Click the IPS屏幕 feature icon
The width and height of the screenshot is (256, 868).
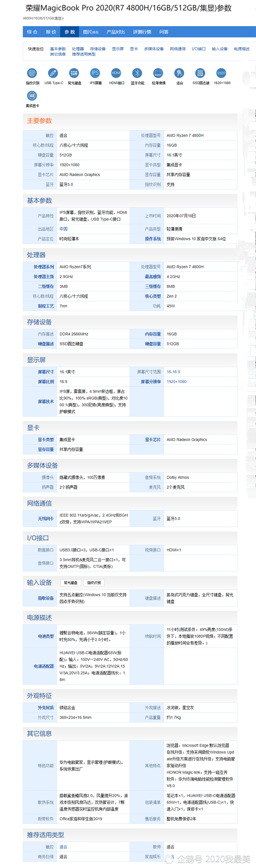coord(95,73)
